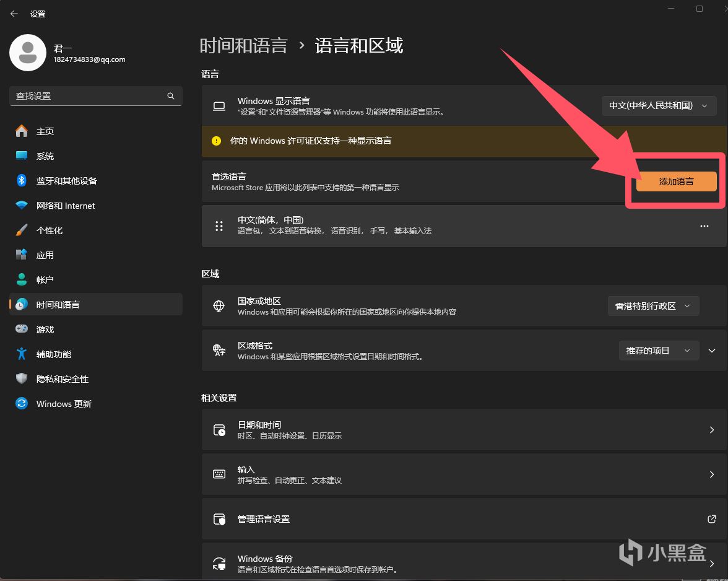Click the 首选语言 heading text

(229, 177)
